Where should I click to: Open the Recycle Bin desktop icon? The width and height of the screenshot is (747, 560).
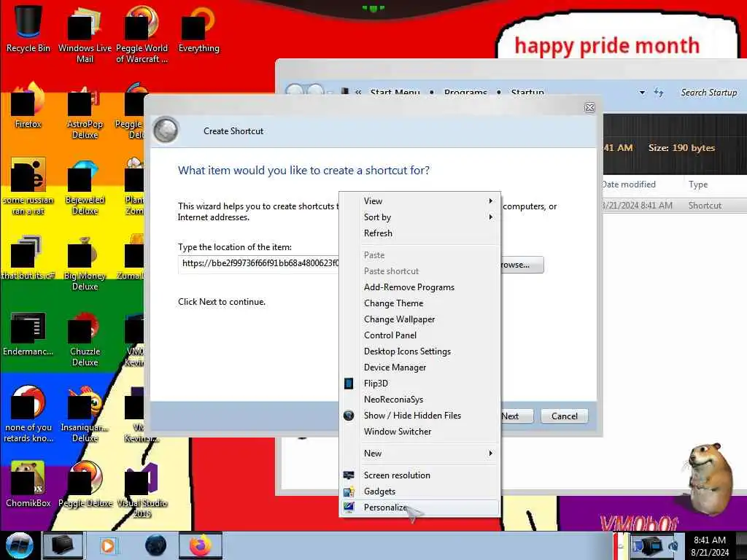(x=28, y=28)
